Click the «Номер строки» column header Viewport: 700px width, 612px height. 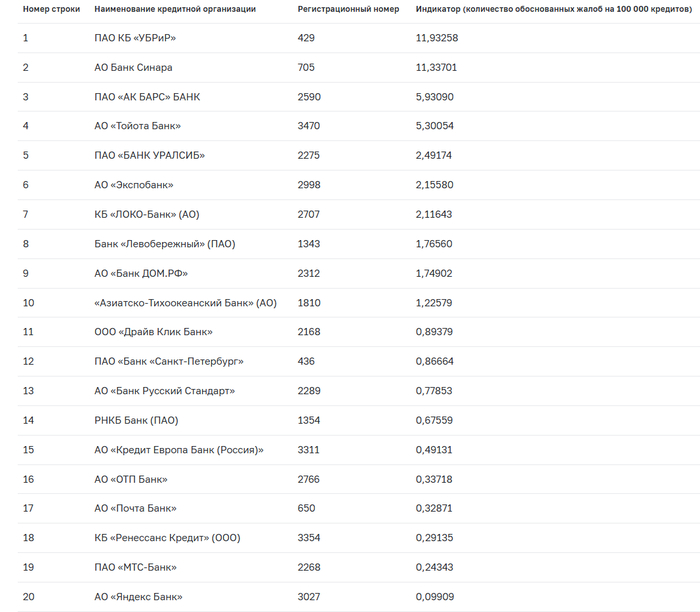[x=51, y=9]
